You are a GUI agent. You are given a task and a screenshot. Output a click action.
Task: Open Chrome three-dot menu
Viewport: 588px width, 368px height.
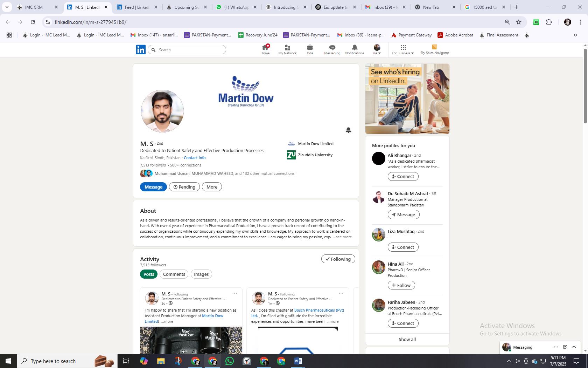tap(580, 22)
